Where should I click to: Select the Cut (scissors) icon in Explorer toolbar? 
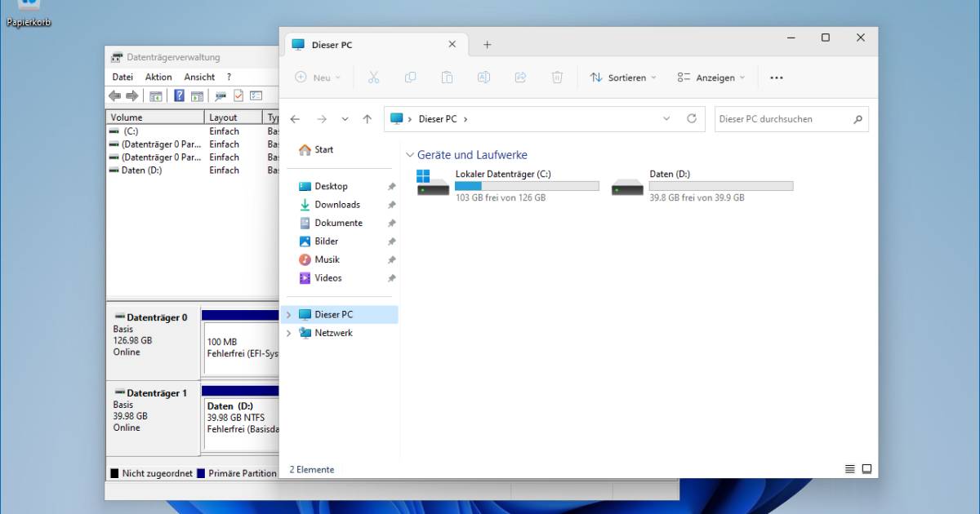click(373, 77)
